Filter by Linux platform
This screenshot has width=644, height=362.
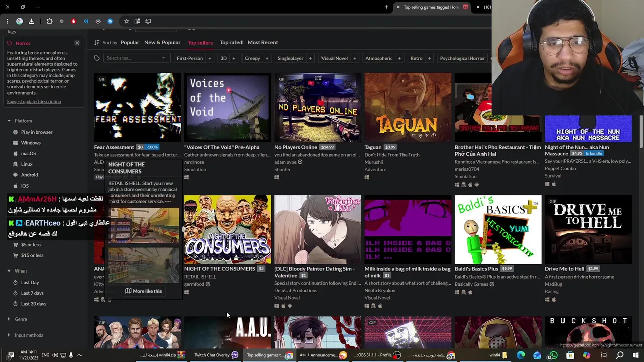tap(27, 164)
